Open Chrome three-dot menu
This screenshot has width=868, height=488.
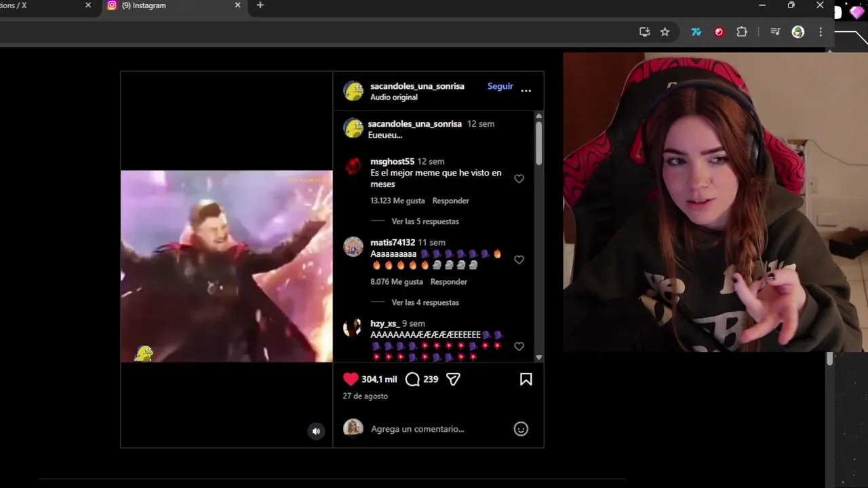pos(821,32)
